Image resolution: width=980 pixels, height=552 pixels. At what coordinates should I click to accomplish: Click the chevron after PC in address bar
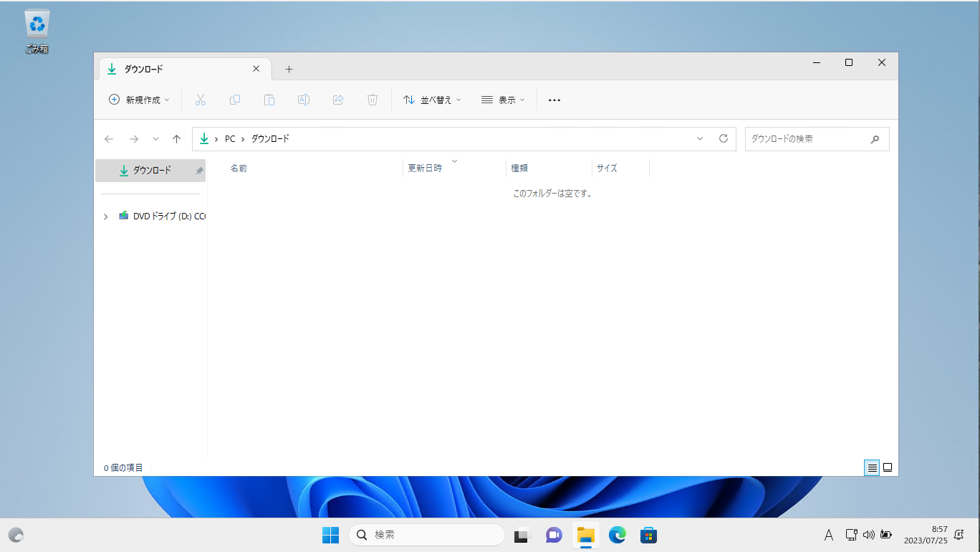coord(243,139)
